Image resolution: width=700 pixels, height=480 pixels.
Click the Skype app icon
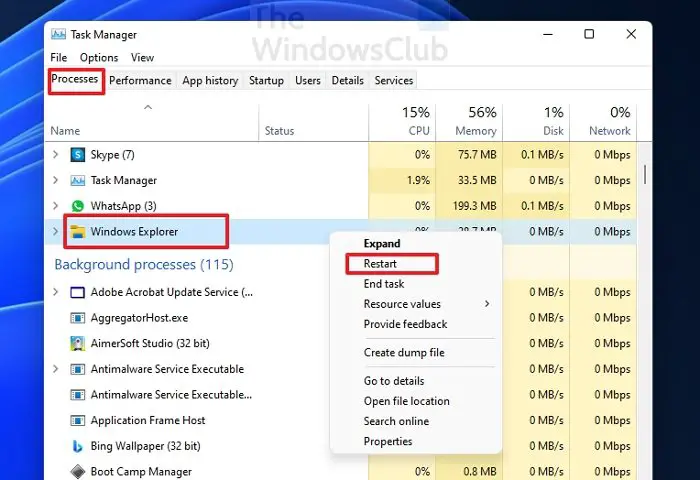tap(78, 155)
